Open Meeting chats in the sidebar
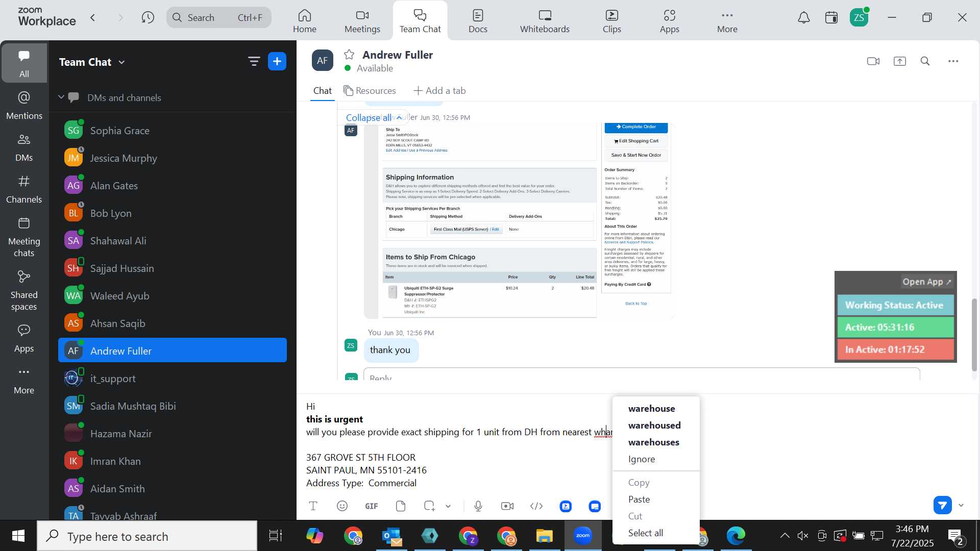 pos(24,237)
